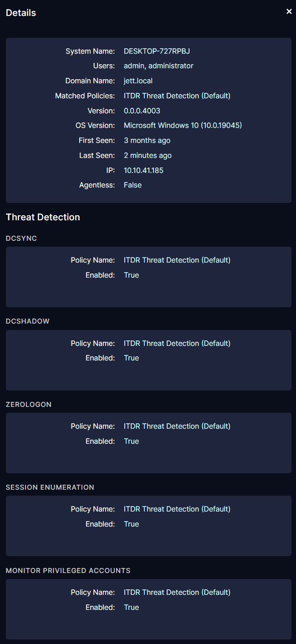Toggle Enabled True under ZEROLOGON

[131, 441]
